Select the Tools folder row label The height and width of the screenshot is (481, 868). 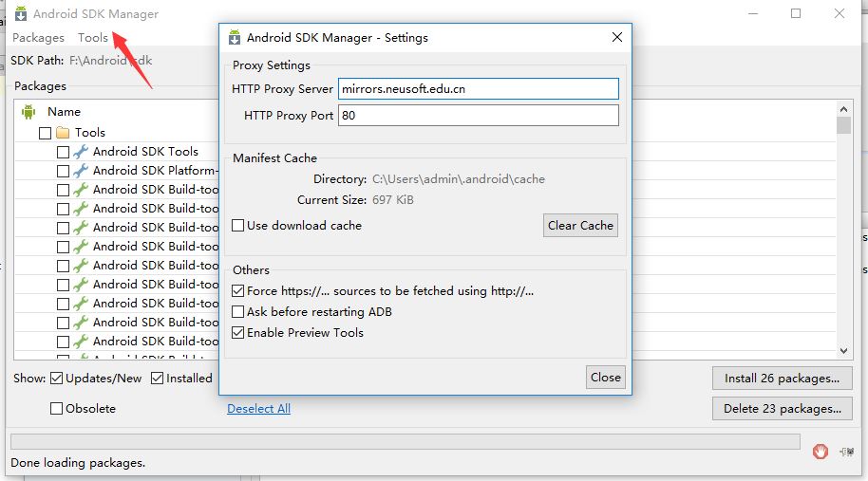(x=90, y=133)
